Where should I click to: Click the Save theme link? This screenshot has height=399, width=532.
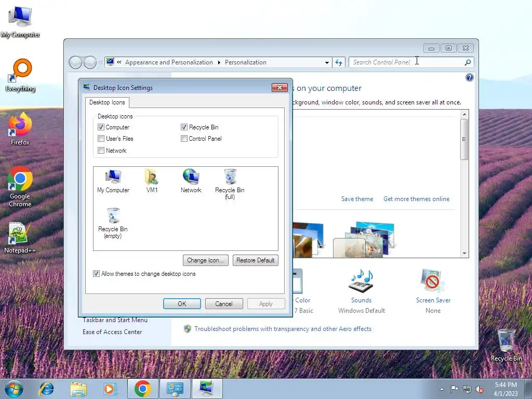click(357, 199)
